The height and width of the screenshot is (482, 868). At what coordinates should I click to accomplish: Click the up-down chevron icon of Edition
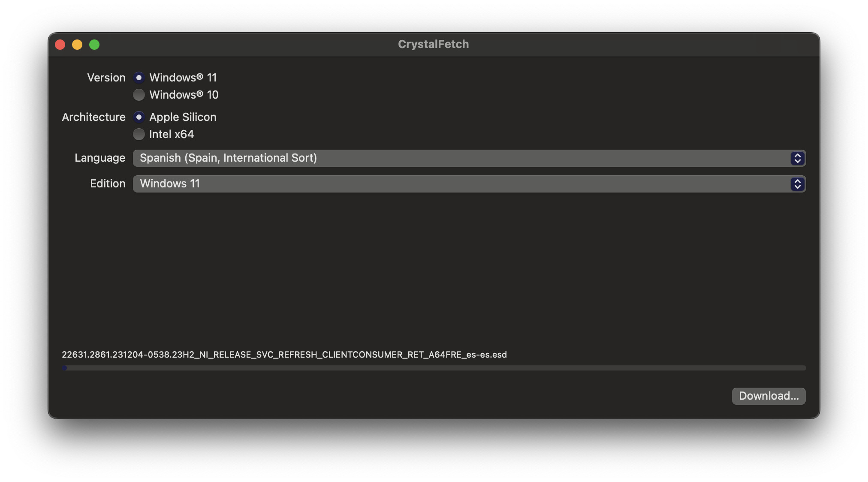click(797, 184)
